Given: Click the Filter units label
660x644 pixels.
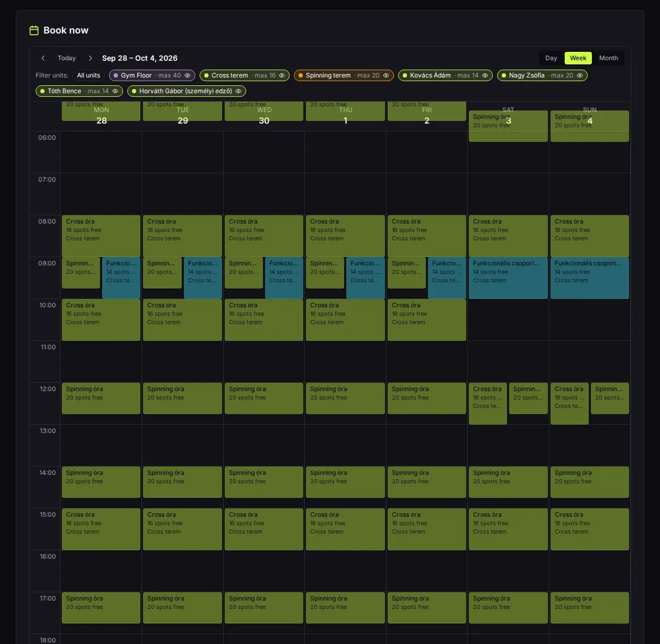Looking at the screenshot, I should tap(52, 75).
